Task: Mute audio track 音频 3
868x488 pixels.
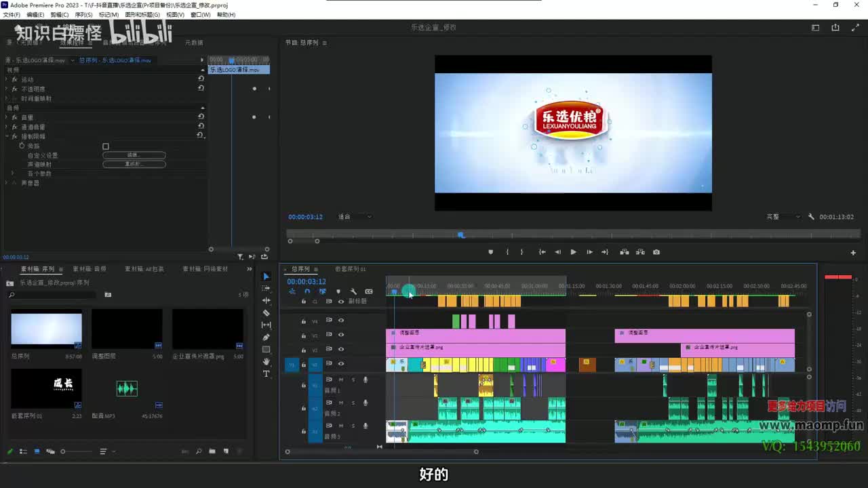Action: pyautogui.click(x=341, y=426)
